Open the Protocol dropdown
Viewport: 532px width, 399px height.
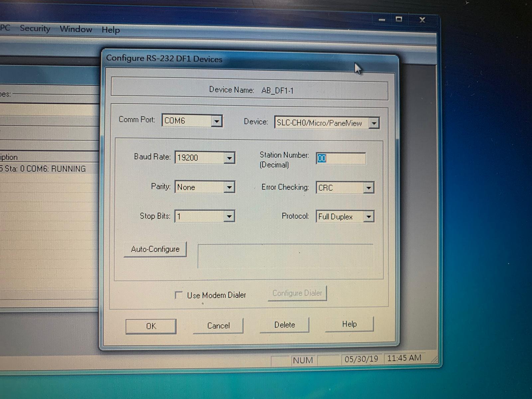click(368, 217)
